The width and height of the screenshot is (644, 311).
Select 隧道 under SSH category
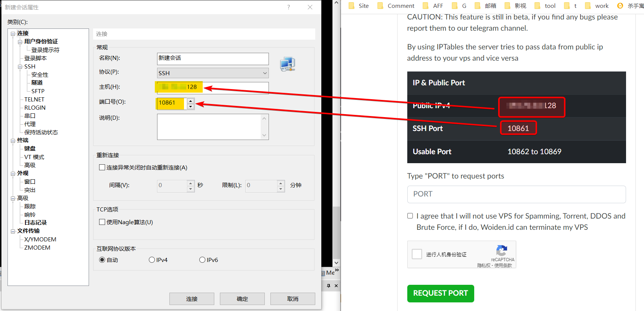37,83
